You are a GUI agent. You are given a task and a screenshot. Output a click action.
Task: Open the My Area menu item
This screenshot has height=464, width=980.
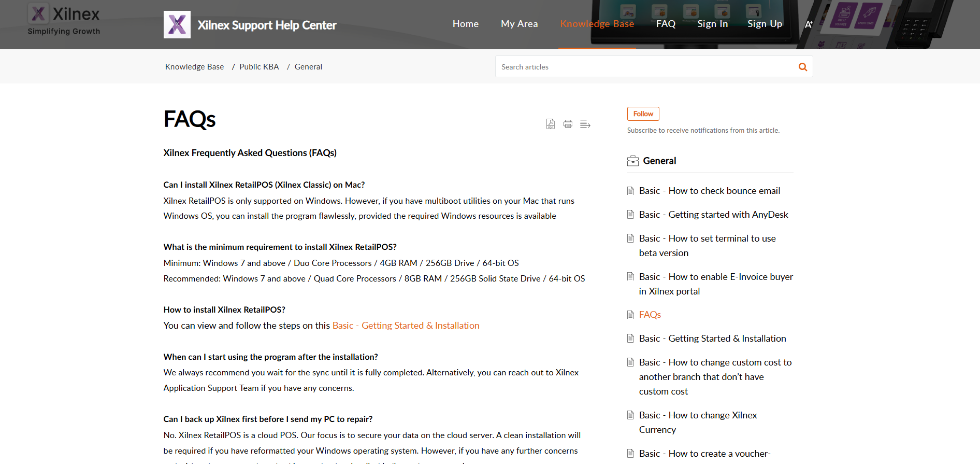(x=519, y=24)
